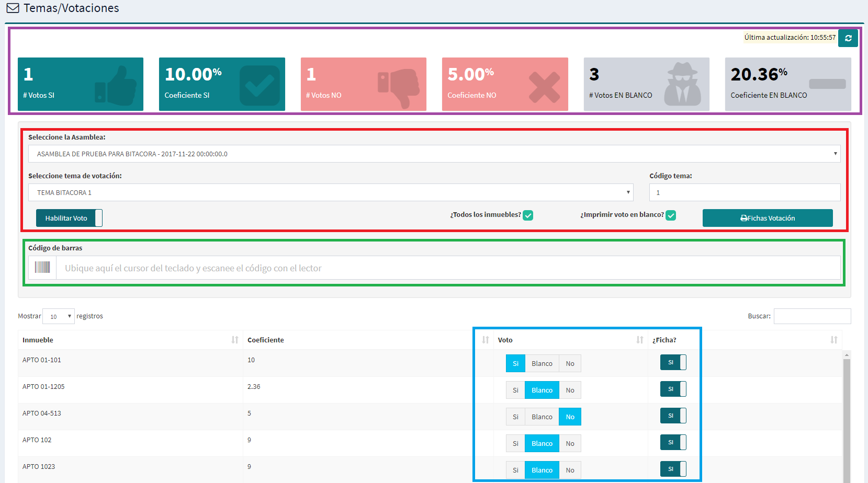Select Blanco vote for APTO 01-101
Screen dimensions: 868x483
[542, 363]
